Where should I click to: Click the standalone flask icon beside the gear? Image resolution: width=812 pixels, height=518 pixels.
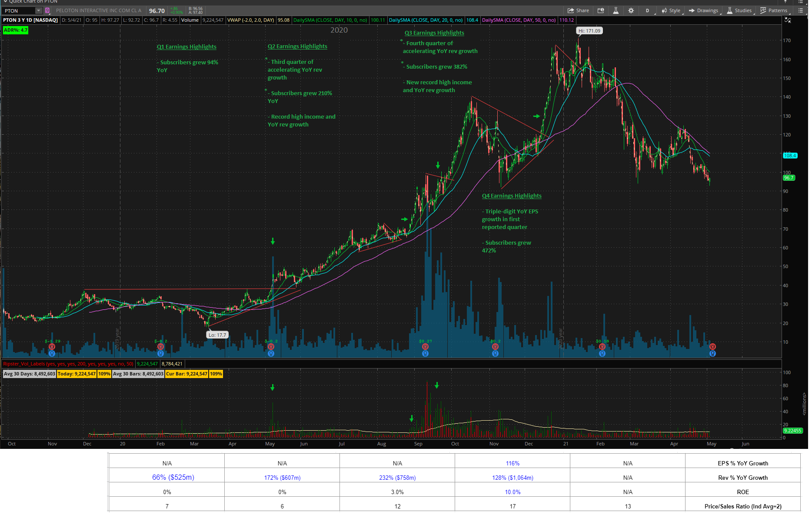[616, 10]
